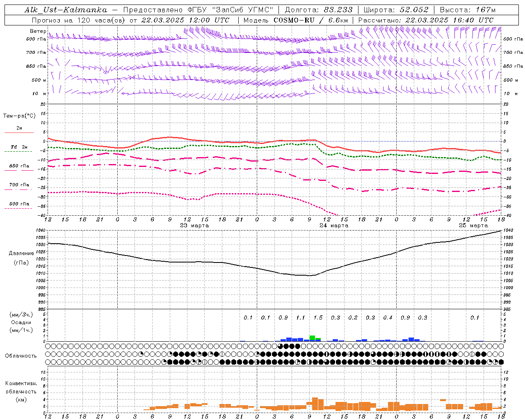Viewport: 525px width, 420px height.
Task: Click the "Ветер" wind panel label
Action: [38, 31]
